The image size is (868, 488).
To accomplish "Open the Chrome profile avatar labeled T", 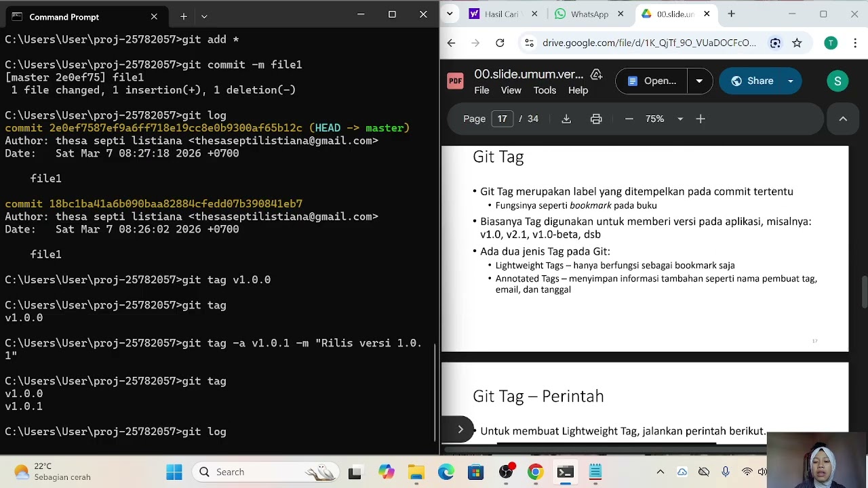I will tap(831, 43).
